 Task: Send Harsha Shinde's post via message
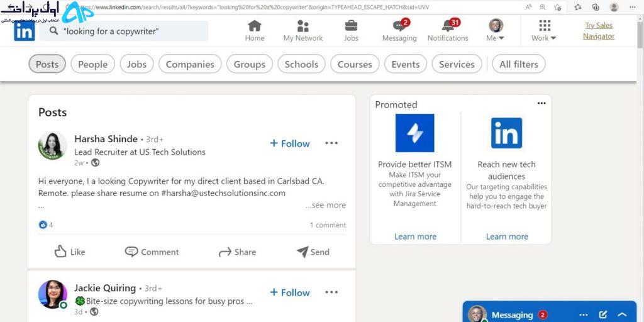(313, 252)
